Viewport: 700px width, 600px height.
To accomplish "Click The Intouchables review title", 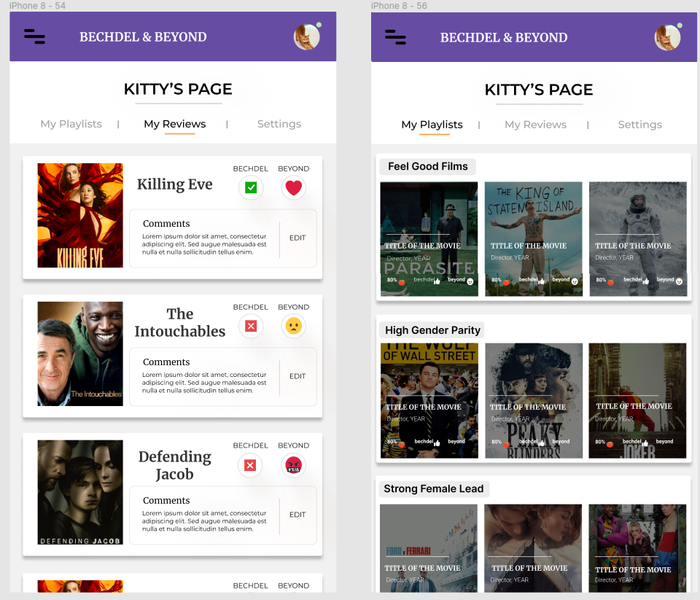I will (180, 322).
